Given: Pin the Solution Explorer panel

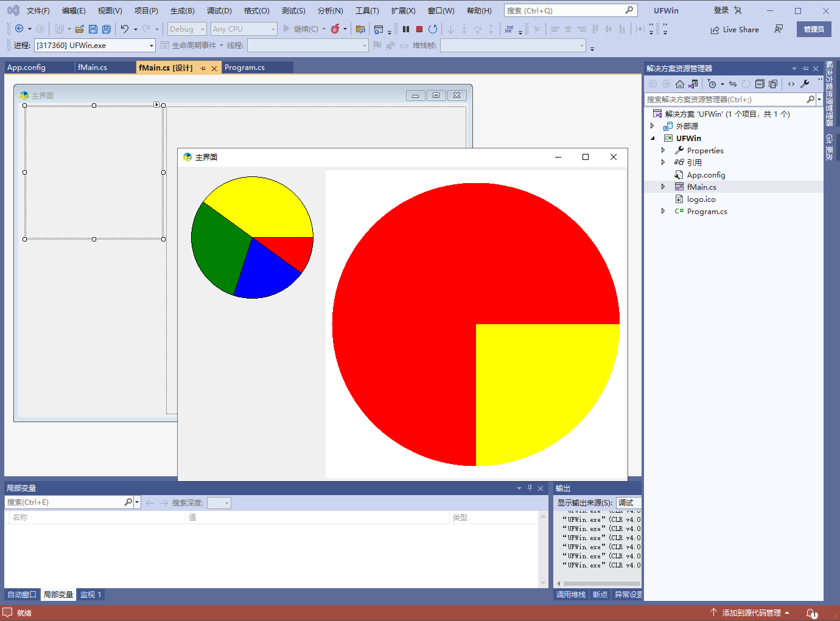Looking at the screenshot, I should tap(805, 69).
